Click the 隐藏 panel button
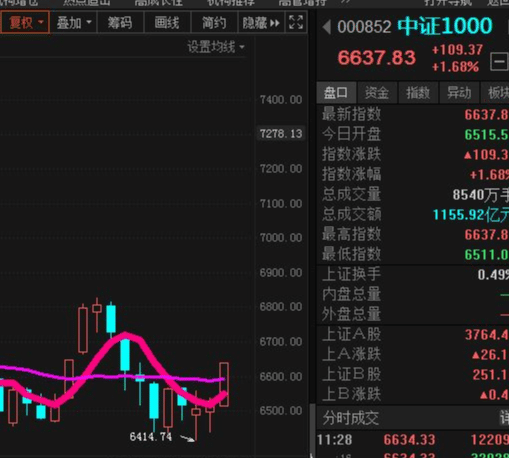 [261, 23]
